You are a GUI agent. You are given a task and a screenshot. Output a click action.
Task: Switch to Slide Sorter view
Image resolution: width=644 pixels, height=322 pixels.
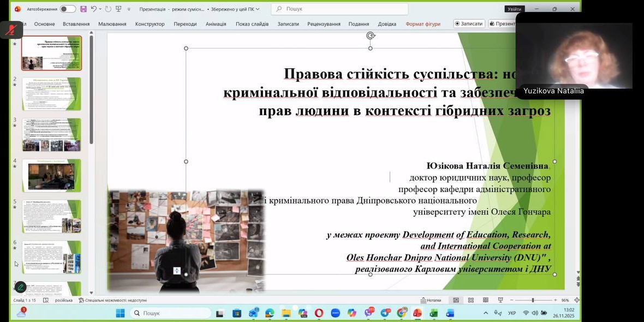[470, 300]
